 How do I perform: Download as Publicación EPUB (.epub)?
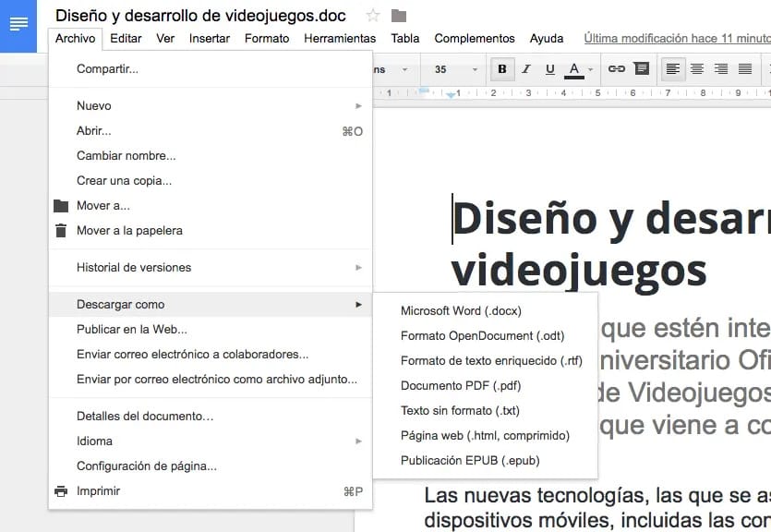[486, 461]
